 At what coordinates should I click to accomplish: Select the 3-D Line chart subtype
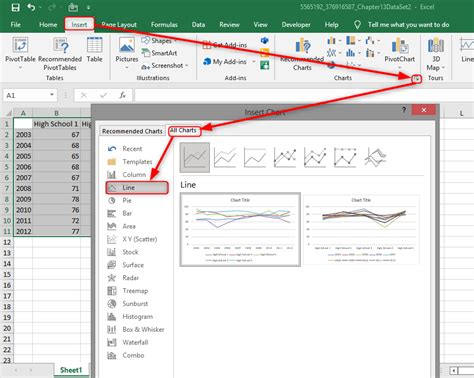(375, 157)
